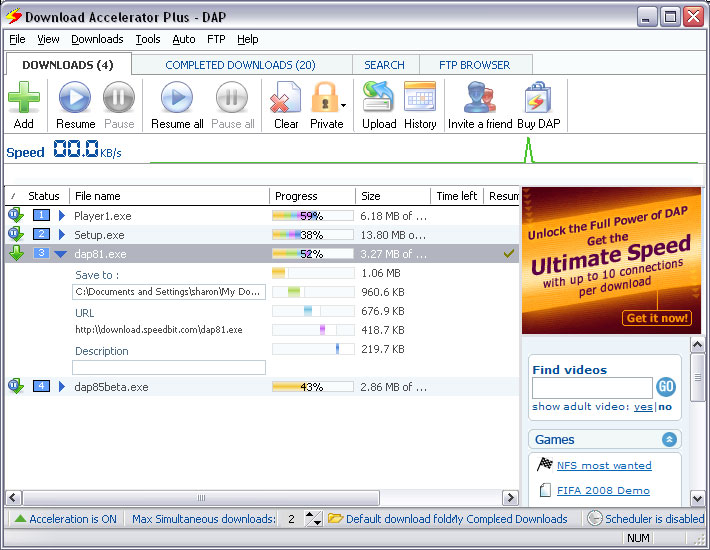The width and height of the screenshot is (710, 550).
Task: Open the NFS most wanted link
Action: (x=603, y=465)
